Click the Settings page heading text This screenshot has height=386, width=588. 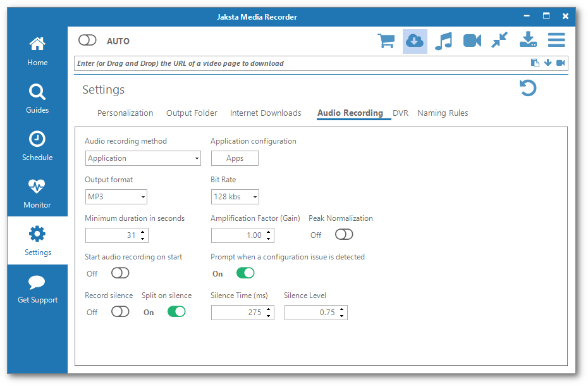click(104, 90)
